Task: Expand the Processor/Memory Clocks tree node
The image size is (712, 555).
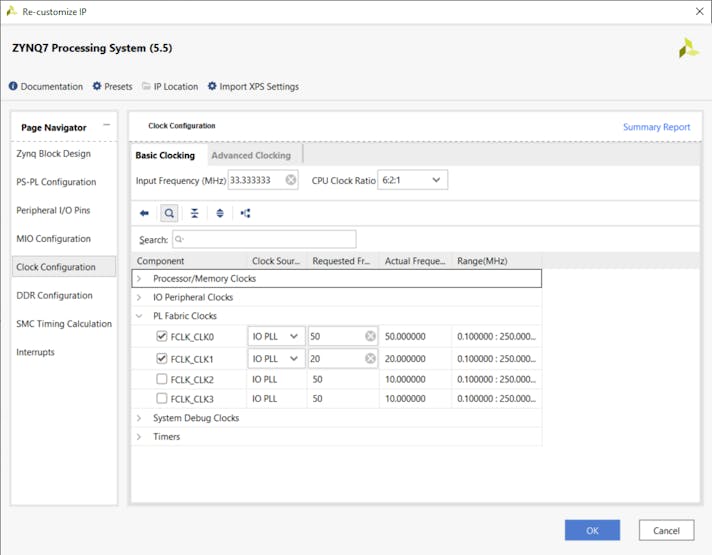Action: (139, 279)
